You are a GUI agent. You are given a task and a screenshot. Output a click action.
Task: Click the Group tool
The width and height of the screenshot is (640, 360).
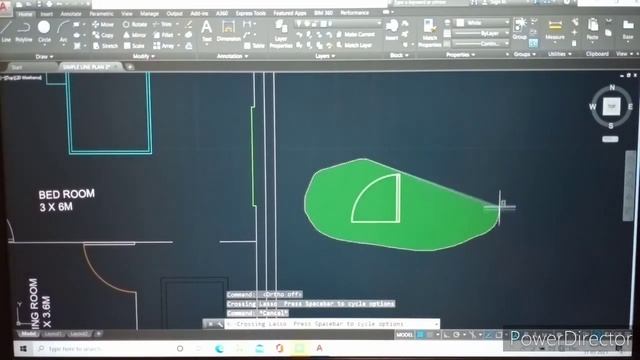point(520,29)
